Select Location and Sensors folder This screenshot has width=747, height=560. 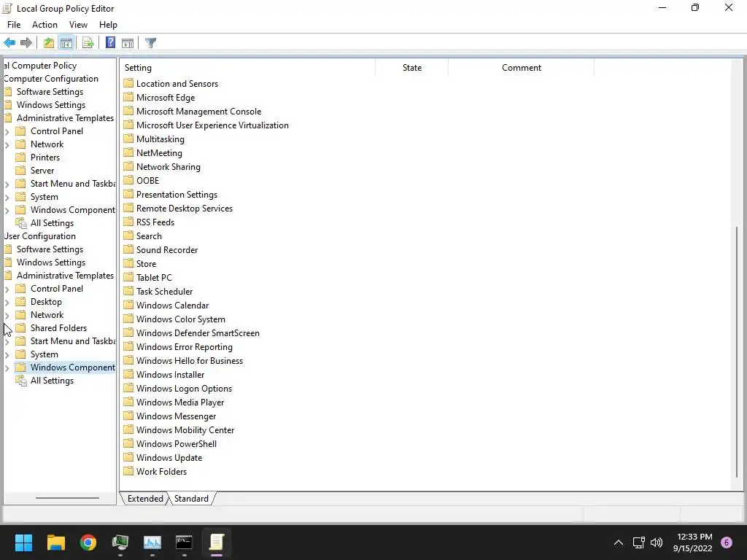click(x=177, y=83)
